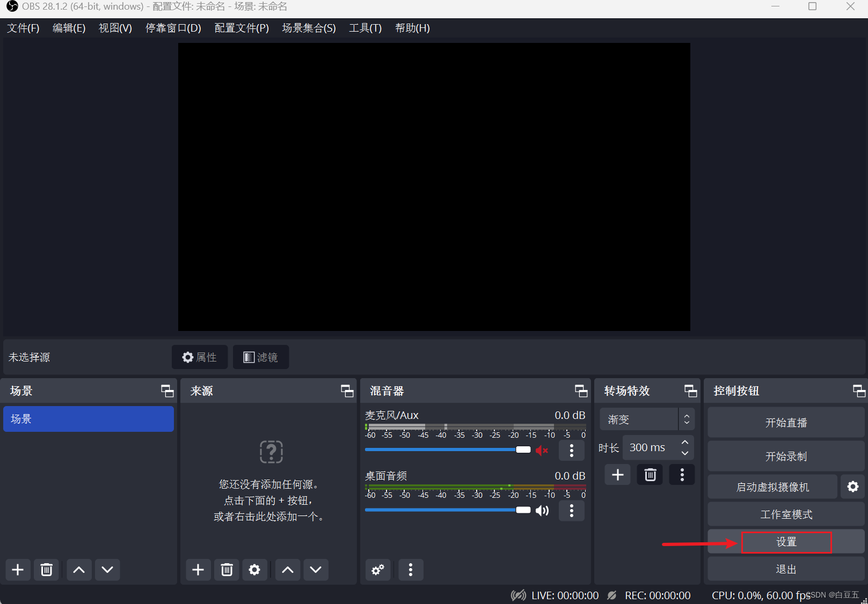Unmute the 麦克风/Aux audio
Viewport: 868px width, 604px height.
(x=542, y=451)
